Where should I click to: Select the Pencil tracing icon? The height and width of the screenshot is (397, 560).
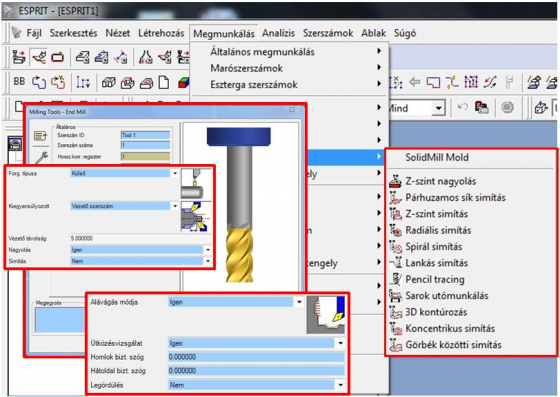[x=395, y=279]
